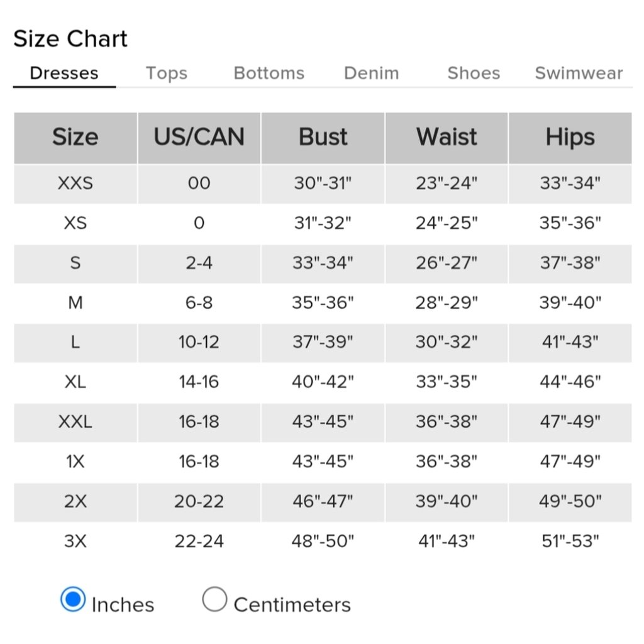Screen dimensions: 644x644
Task: Click the Size Chart heading
Action: [x=70, y=39]
